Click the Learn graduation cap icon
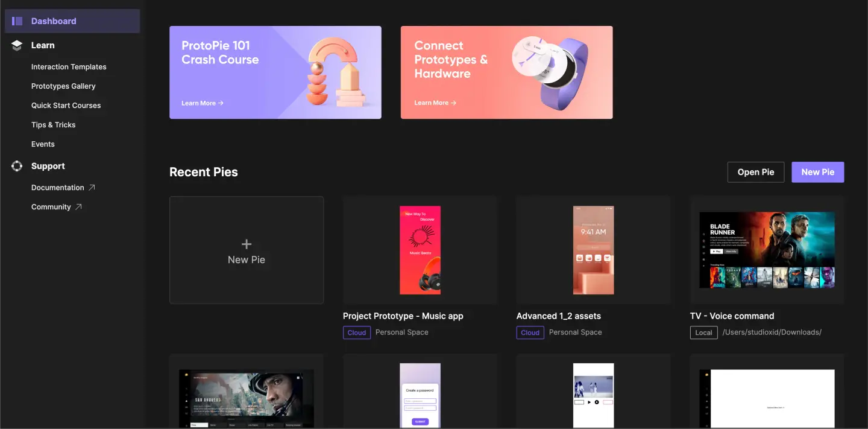Viewport: 868px width, 429px height. pos(17,45)
